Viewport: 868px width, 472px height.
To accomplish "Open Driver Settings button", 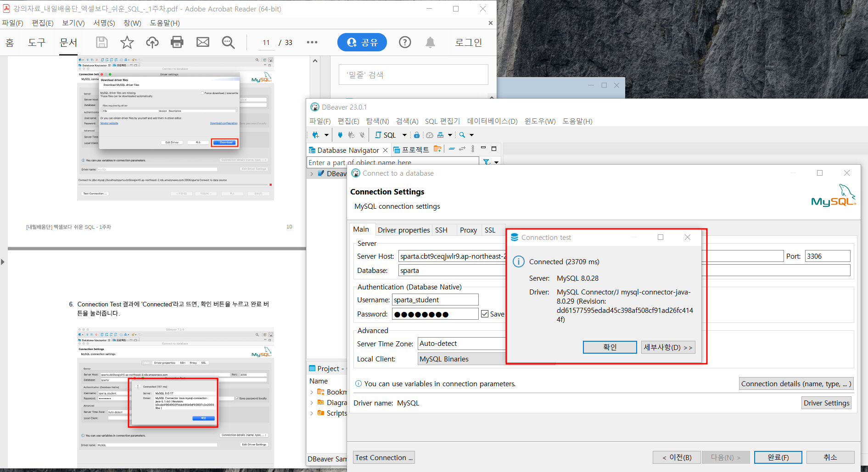I will point(826,403).
